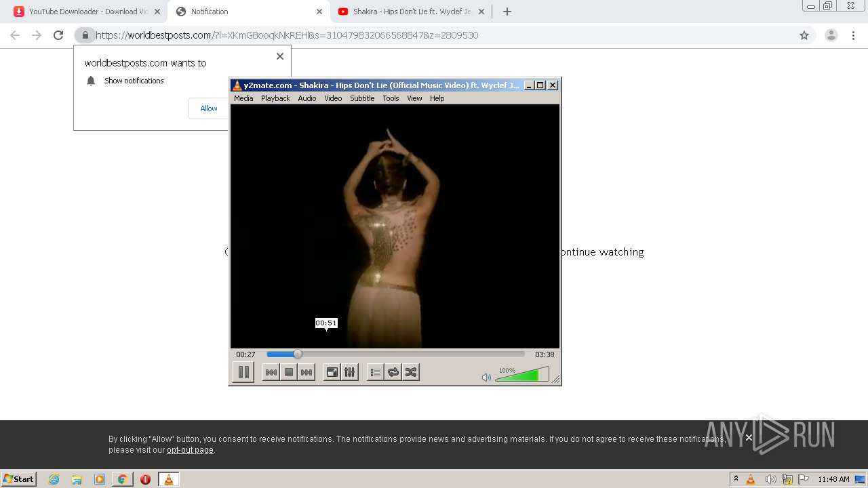Image resolution: width=868 pixels, height=488 pixels.
Task: Pause playback in VLC
Action: [243, 372]
